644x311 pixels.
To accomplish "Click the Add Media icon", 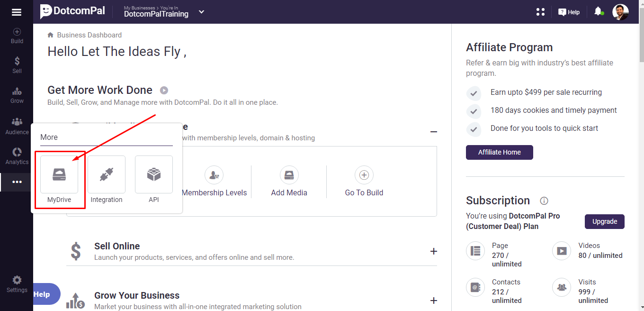I will [x=289, y=175].
